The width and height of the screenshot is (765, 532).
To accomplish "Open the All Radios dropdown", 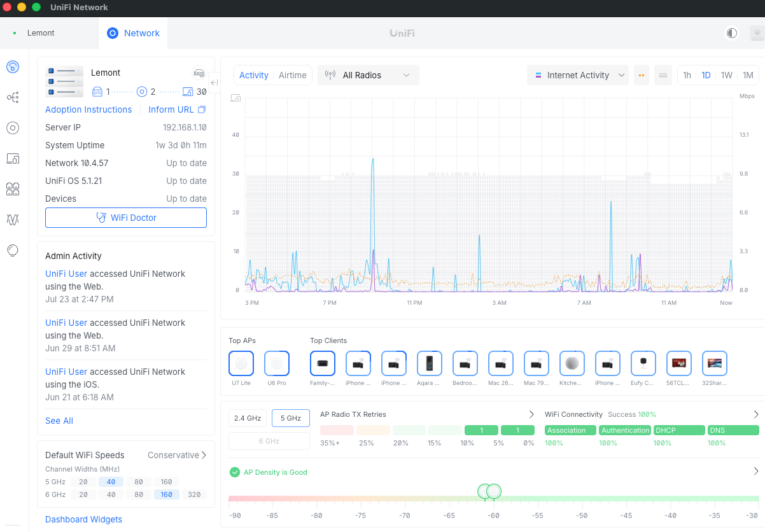I will point(368,75).
